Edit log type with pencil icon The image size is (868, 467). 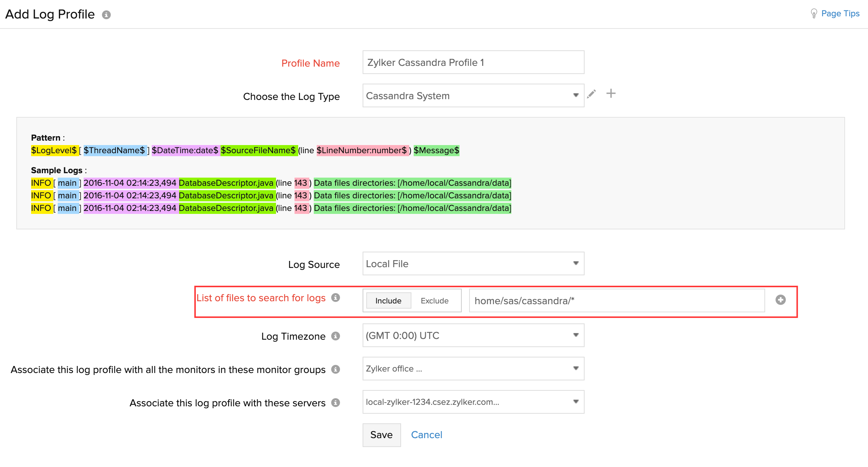click(x=591, y=94)
